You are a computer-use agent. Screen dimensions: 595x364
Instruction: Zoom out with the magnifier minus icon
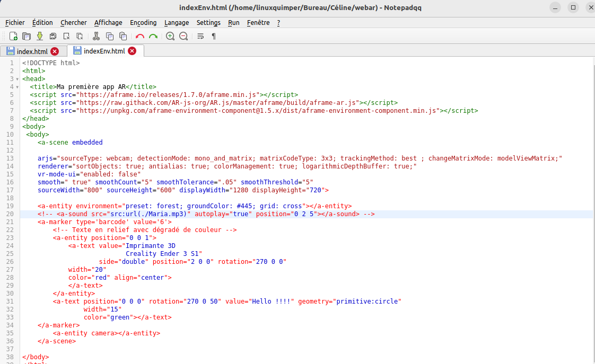pos(183,37)
